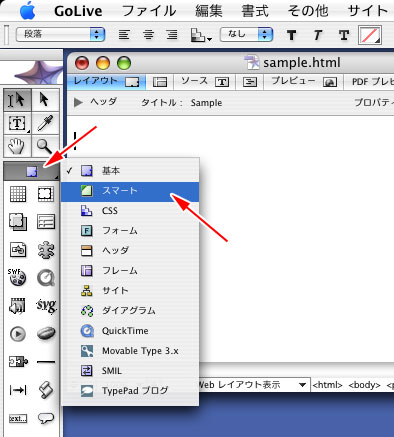Switch to the ソース tab
394x437 pixels.
[x=204, y=82]
